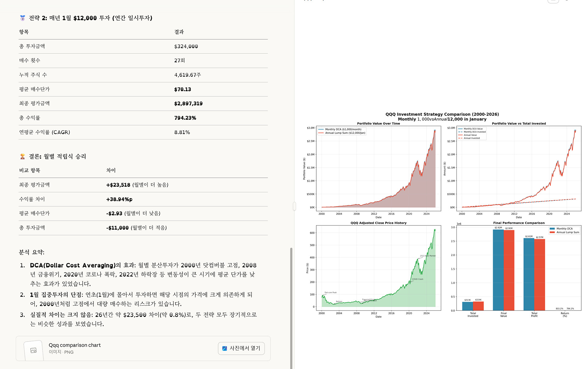This screenshot has width=588, height=369.
Task: Click the $2,897,319 final value cell
Action: (x=188, y=104)
